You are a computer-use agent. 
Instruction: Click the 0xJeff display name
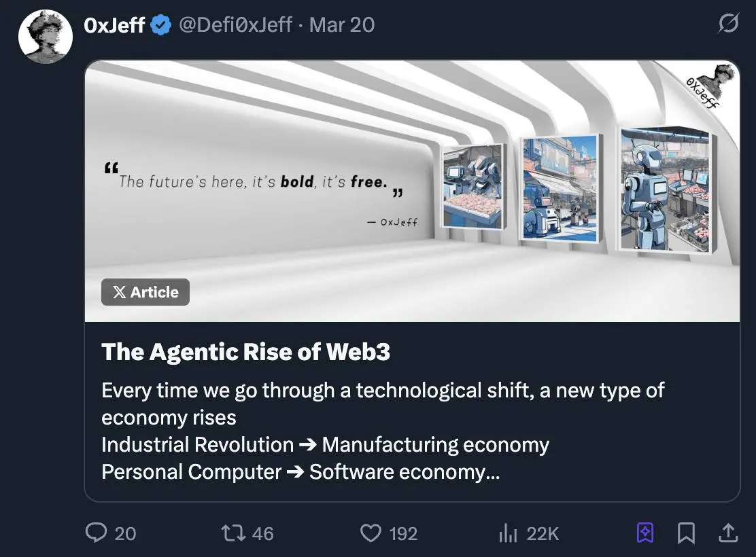[113, 25]
